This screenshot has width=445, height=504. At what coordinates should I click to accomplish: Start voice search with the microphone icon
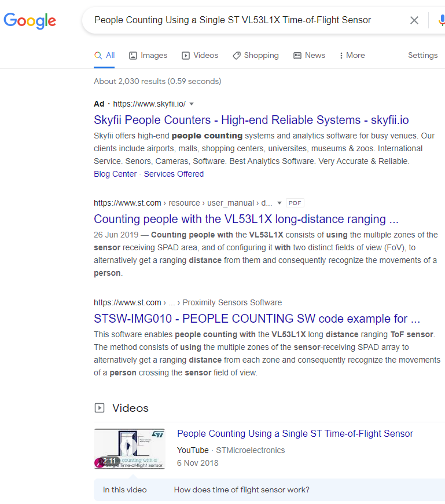pos(442,20)
